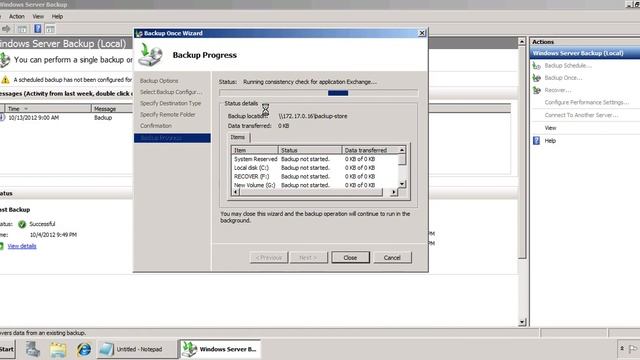
Task: Click the Backup Schedule icon
Action: coord(537,66)
